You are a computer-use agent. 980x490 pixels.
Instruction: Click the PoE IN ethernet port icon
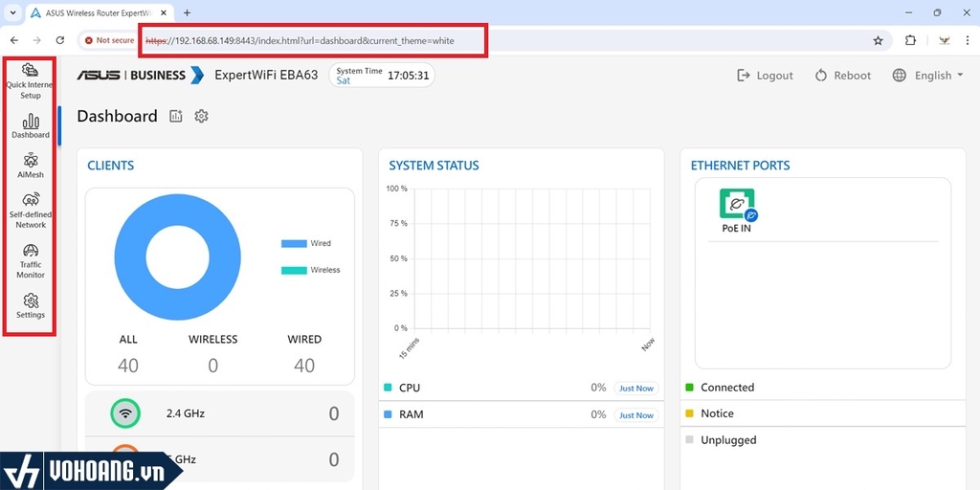(x=737, y=205)
